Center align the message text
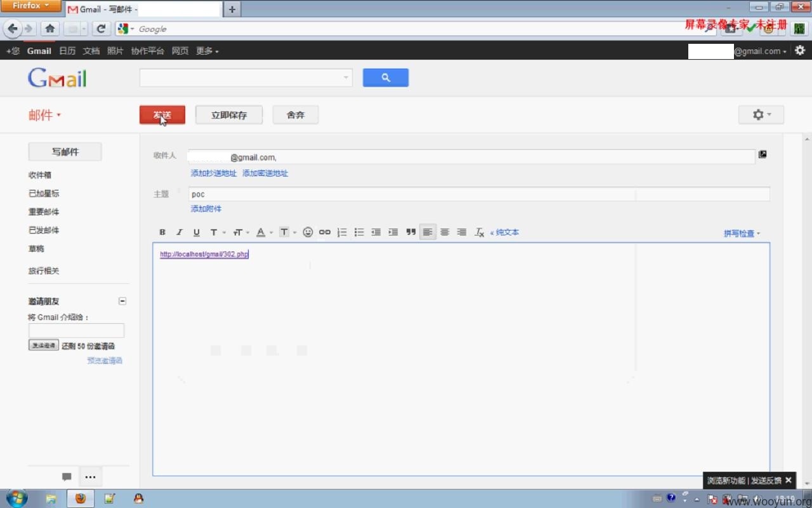This screenshot has width=812, height=508. 445,232
